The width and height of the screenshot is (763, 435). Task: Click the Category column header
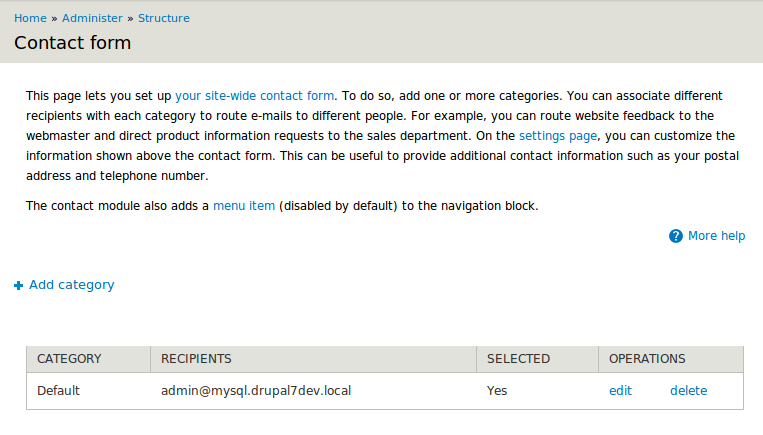tap(69, 359)
